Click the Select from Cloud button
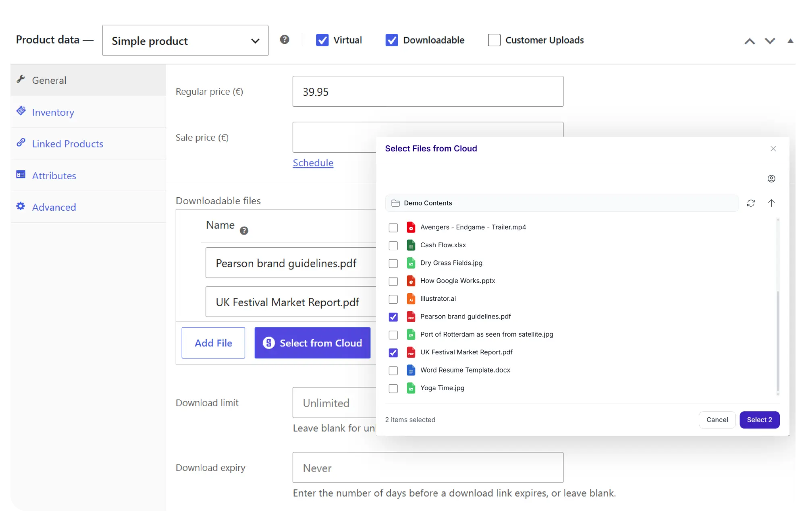This screenshot has width=806, height=532. (312, 343)
